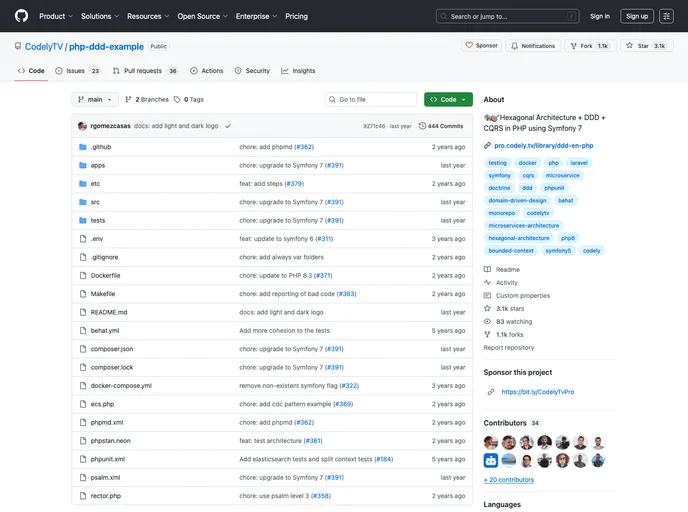Viewport: 688px width, 512px height.
Task: Click the Sign up button
Action: point(637,16)
